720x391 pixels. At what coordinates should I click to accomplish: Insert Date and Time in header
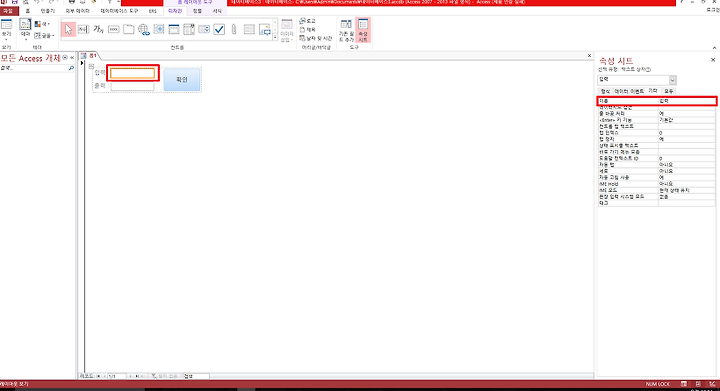[x=315, y=39]
